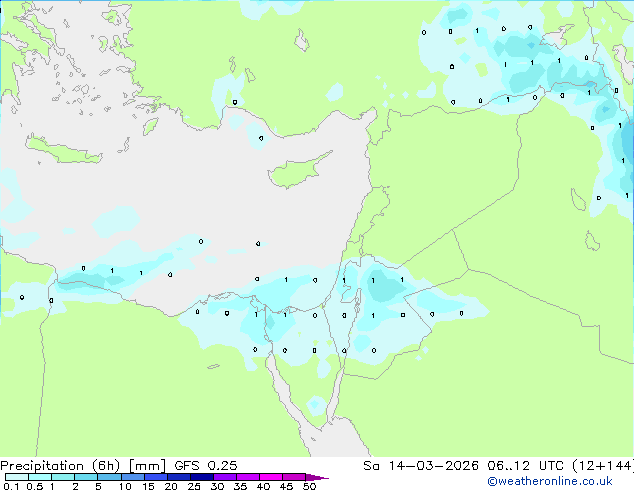Screen dimensions: 634x490
Task: Click the legend scale label "20"
Action: pyautogui.click(x=171, y=486)
